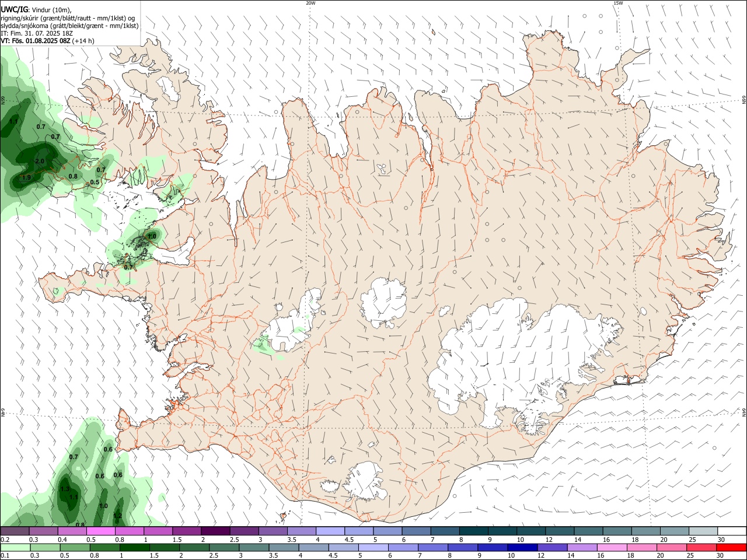Image resolution: width=747 pixels, height=560 pixels.
Task: Click the UWC/IG title in the header
Action: coord(15,9)
